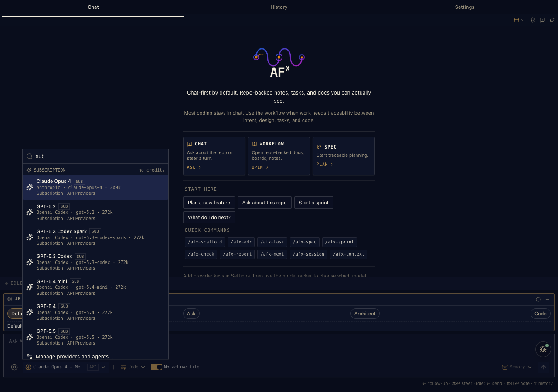558x392 pixels.
Task: Open the Claude Opus 4 model selector dropdown
Action: 65,367
